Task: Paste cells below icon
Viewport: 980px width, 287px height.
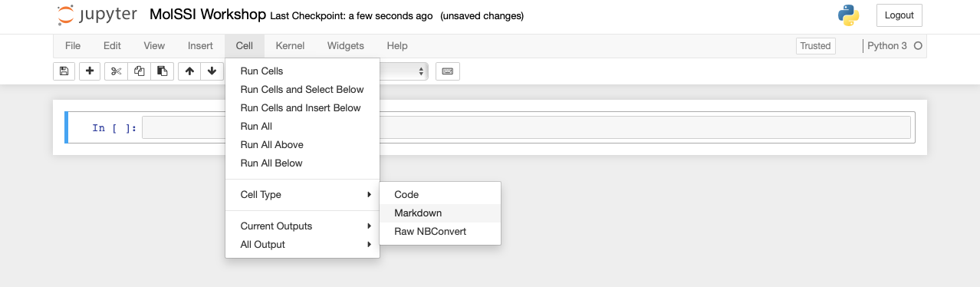Action: [x=162, y=71]
